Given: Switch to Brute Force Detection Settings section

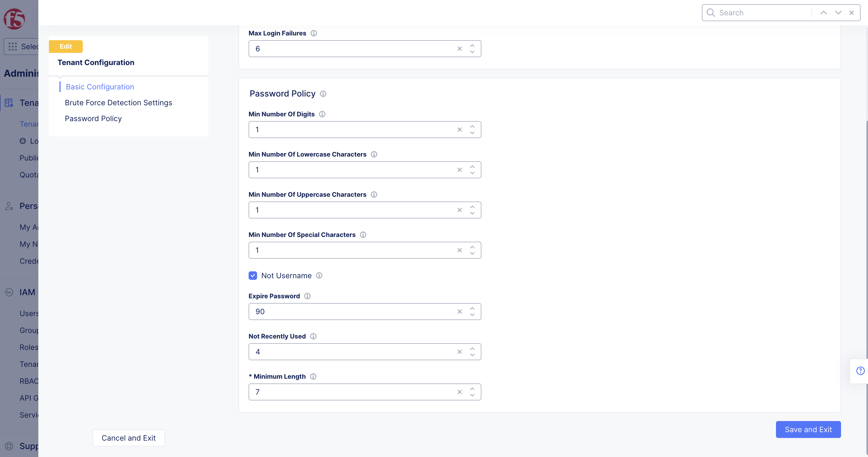Looking at the screenshot, I should tap(118, 102).
